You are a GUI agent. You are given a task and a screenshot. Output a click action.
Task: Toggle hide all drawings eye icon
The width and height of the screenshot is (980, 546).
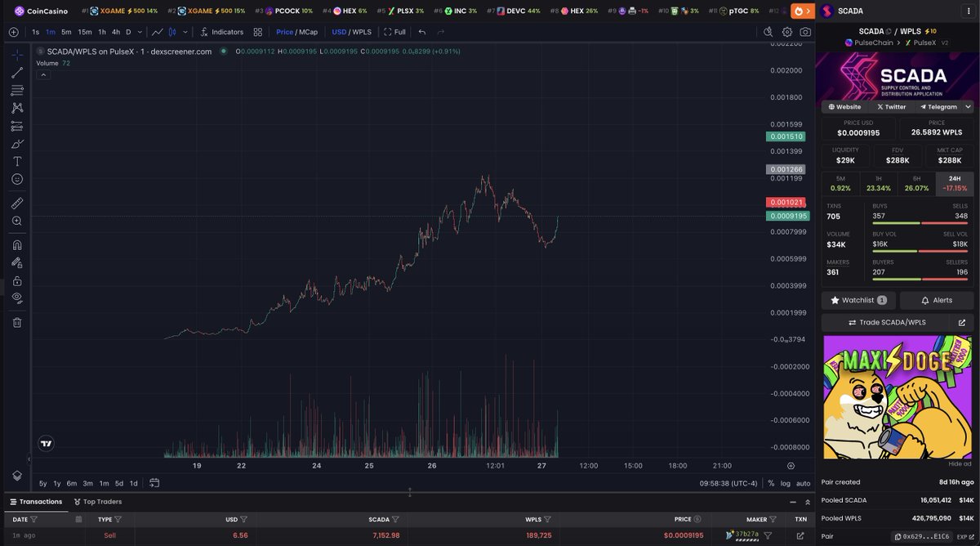17,298
